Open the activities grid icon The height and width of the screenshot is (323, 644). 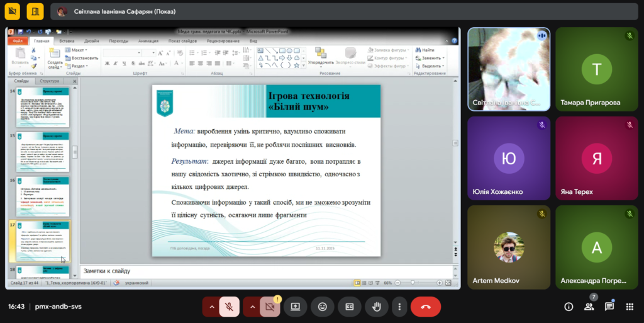click(x=629, y=307)
